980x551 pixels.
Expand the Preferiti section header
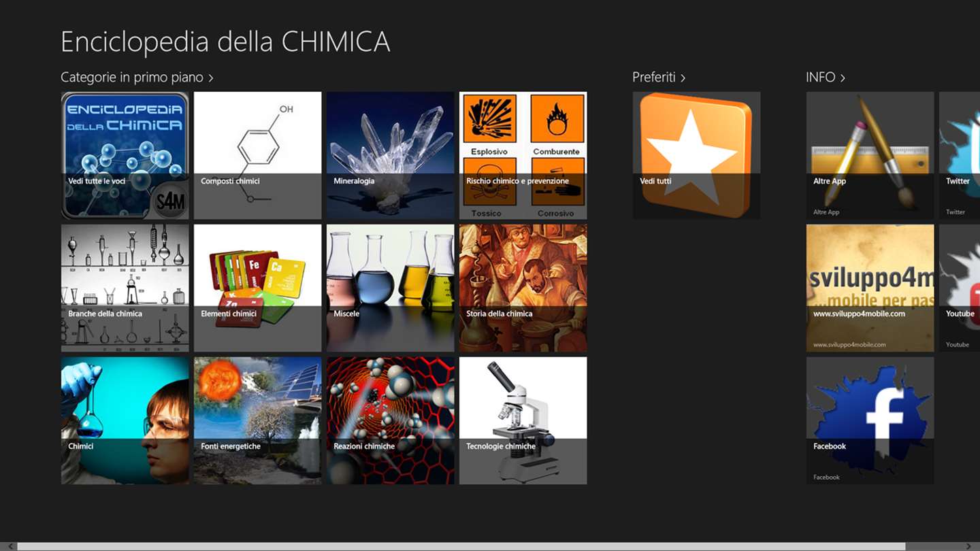coord(659,78)
